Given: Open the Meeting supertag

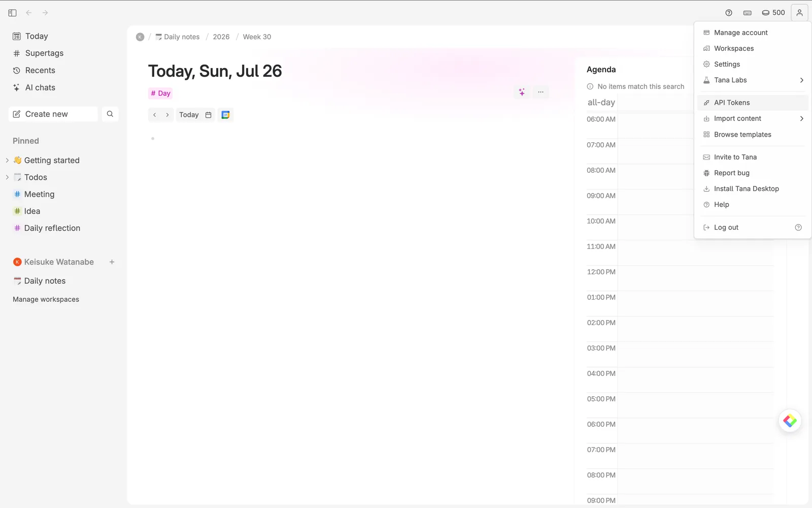Looking at the screenshot, I should tap(39, 194).
